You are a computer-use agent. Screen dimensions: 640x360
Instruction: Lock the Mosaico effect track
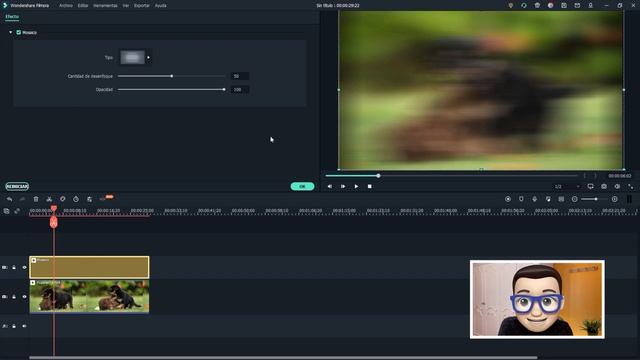click(14, 267)
